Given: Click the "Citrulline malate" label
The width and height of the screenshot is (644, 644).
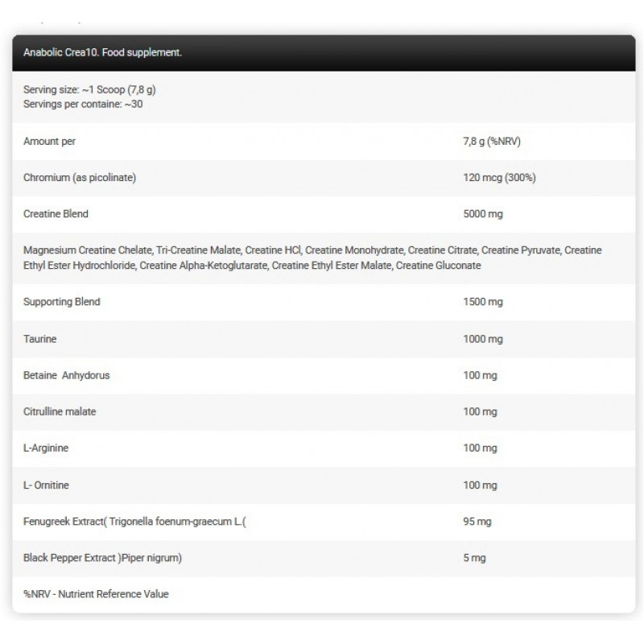Looking at the screenshot, I should [60, 412].
